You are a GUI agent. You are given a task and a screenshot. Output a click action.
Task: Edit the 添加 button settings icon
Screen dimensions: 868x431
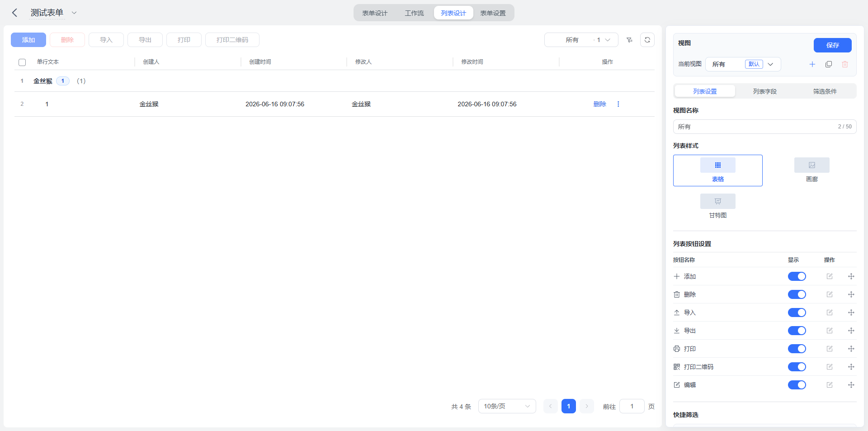pos(830,276)
